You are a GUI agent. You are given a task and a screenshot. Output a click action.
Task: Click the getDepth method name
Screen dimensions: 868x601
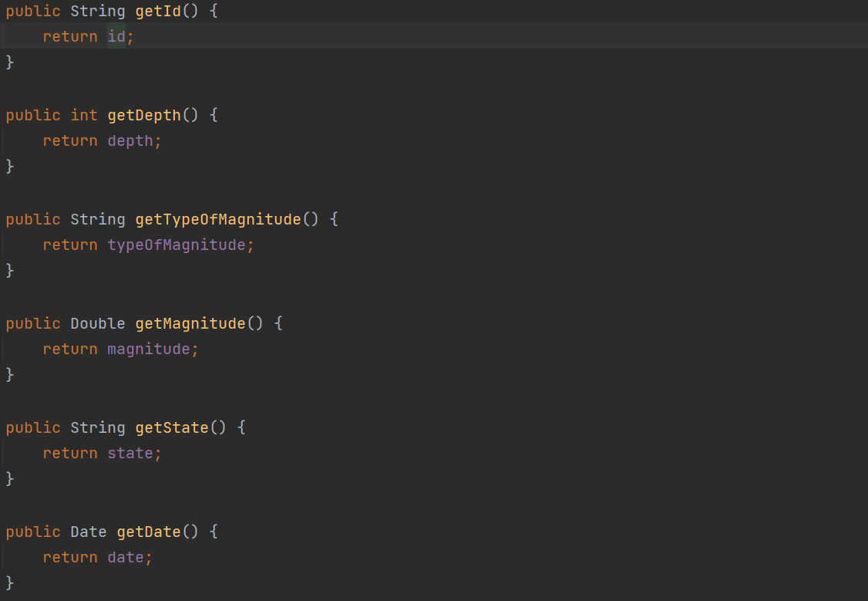pos(143,115)
